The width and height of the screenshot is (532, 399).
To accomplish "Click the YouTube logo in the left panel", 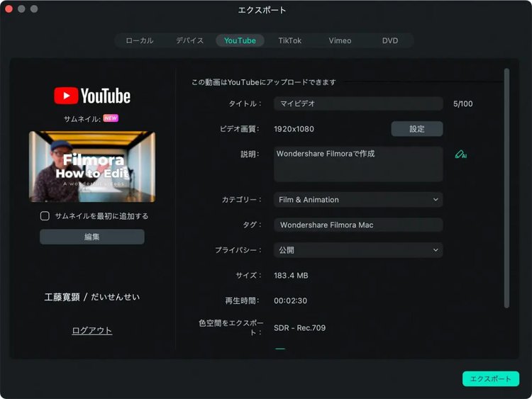I will (92, 96).
